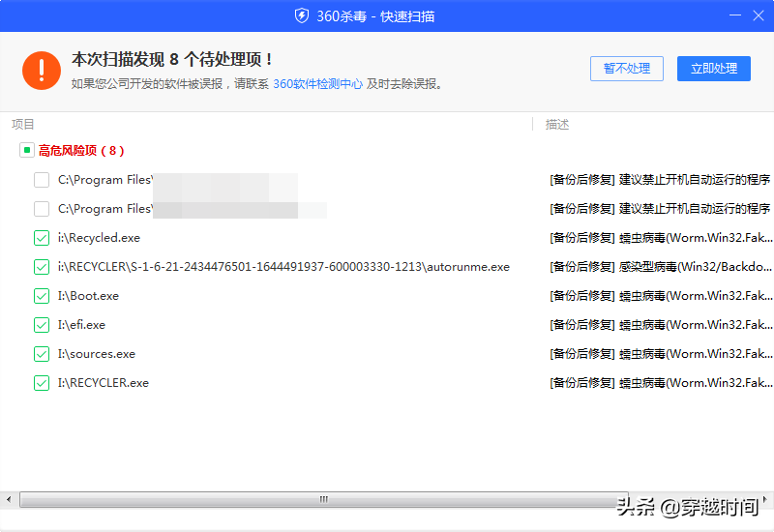Uncheck the i:\Recycled.exe checkbox
Screen dimensions: 774x532
(x=42, y=238)
